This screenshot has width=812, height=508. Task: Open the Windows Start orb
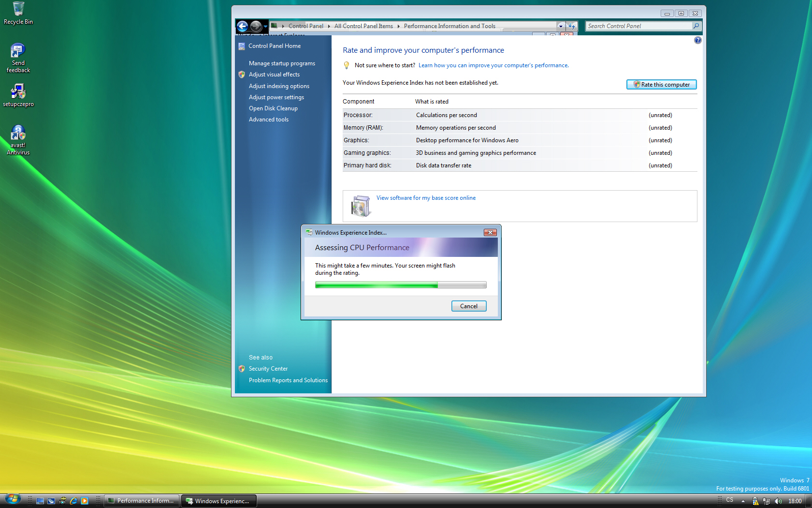tap(13, 499)
